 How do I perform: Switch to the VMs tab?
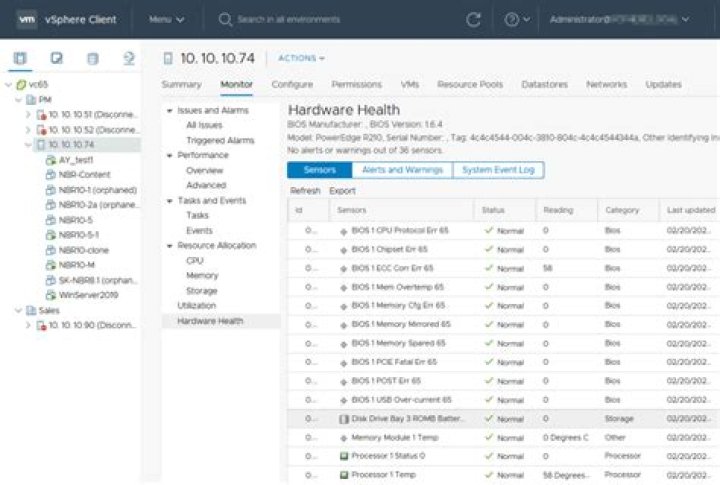point(410,85)
